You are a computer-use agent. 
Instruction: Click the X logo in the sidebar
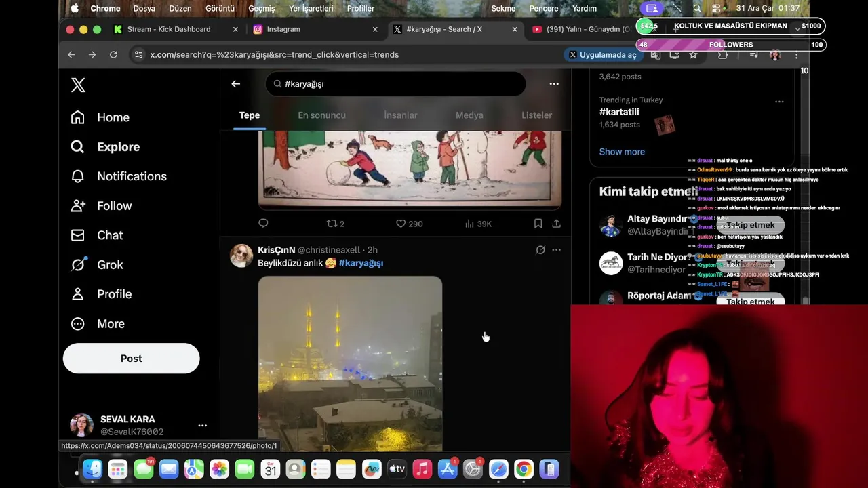[x=78, y=85]
